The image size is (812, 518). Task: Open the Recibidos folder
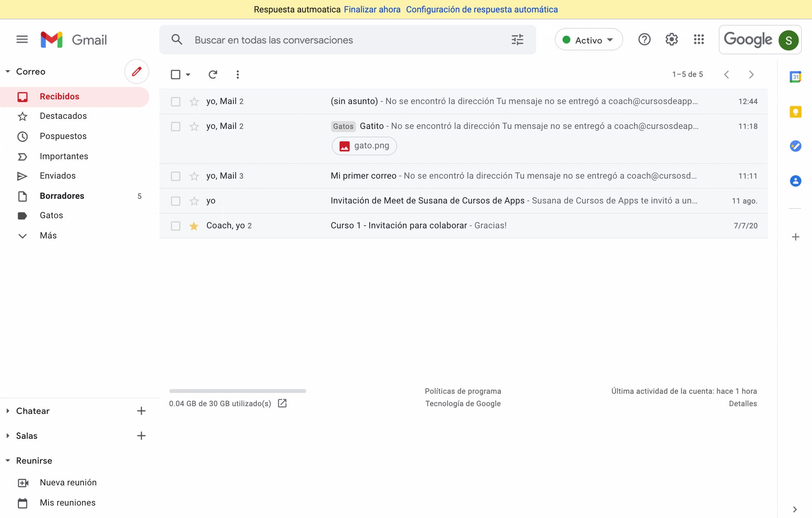point(75,97)
